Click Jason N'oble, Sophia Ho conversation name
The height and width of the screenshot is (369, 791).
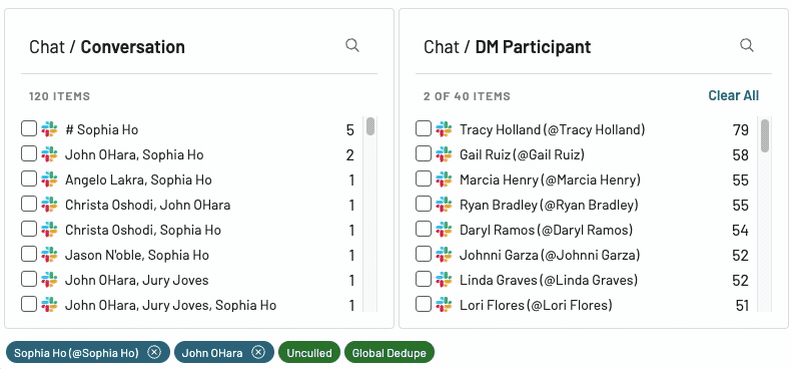(x=137, y=255)
